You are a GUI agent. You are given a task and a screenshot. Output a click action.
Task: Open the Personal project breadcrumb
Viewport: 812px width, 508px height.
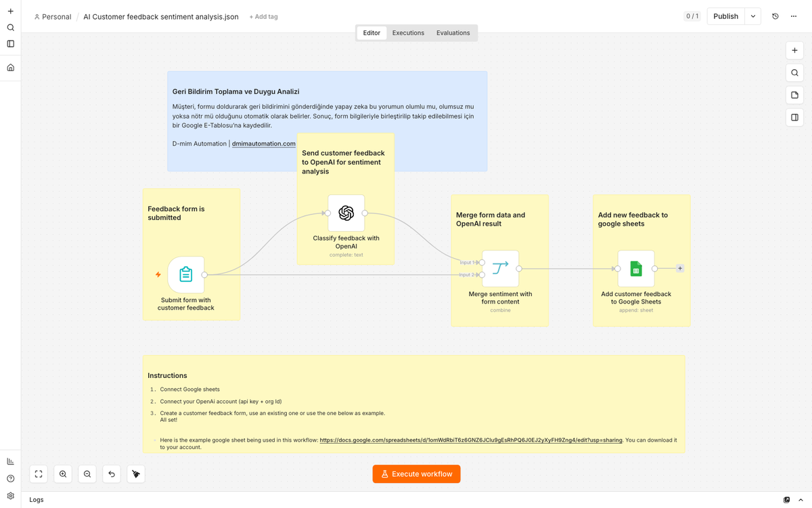click(53, 17)
